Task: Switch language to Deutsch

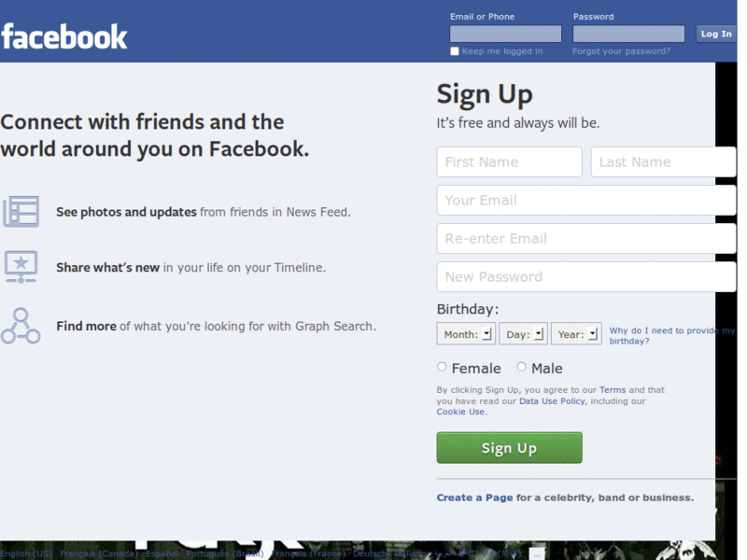Action: tap(370, 553)
